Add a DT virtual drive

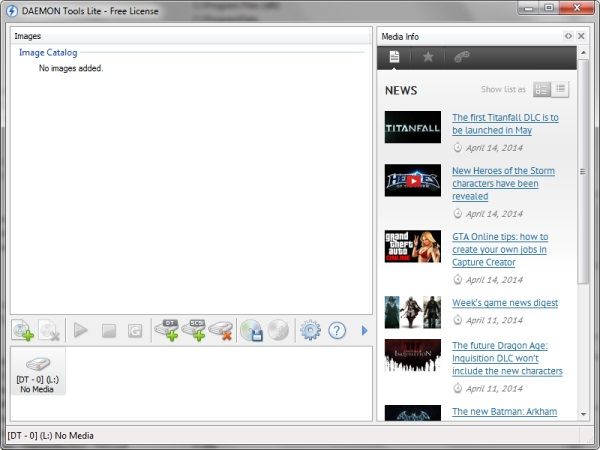click(x=167, y=330)
